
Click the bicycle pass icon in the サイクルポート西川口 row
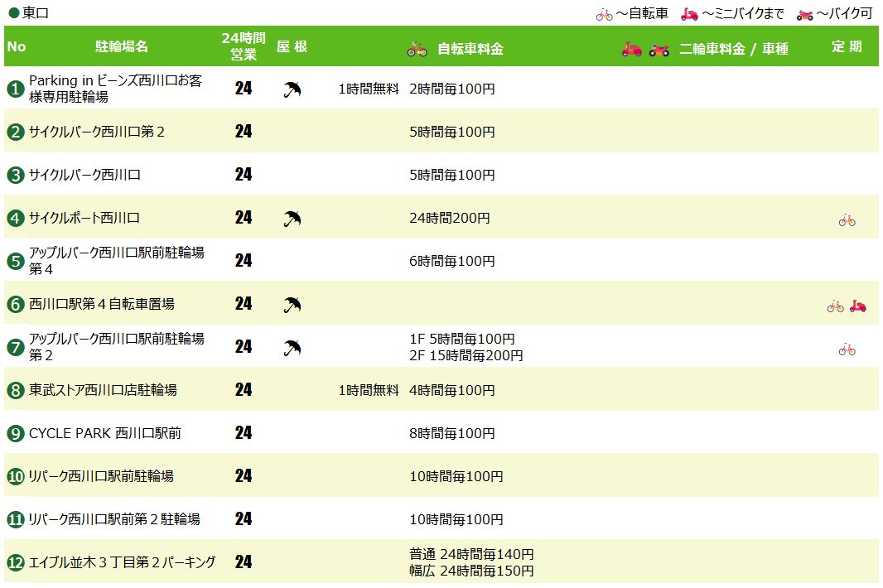tap(847, 219)
